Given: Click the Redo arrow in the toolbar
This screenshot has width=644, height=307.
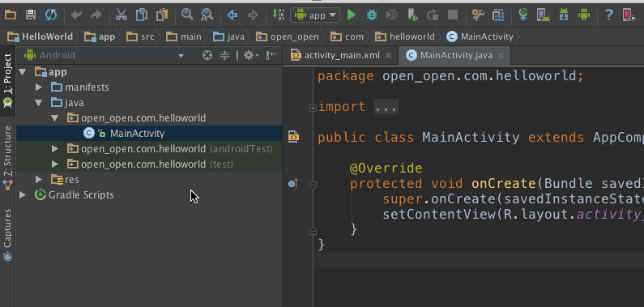Looking at the screenshot, I should pos(96,15).
